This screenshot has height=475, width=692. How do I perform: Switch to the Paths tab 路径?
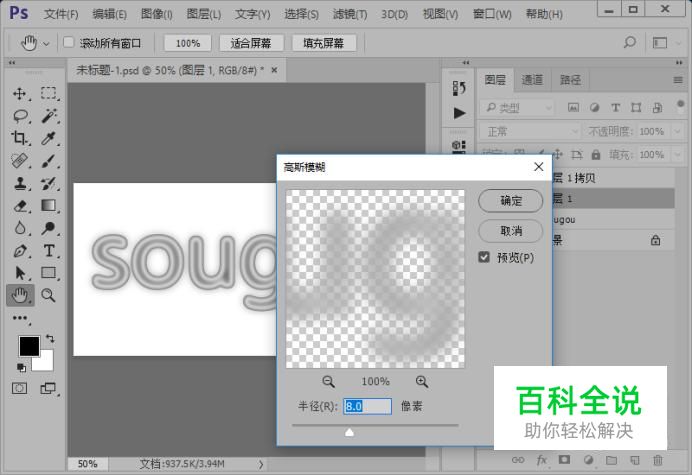[x=570, y=80]
